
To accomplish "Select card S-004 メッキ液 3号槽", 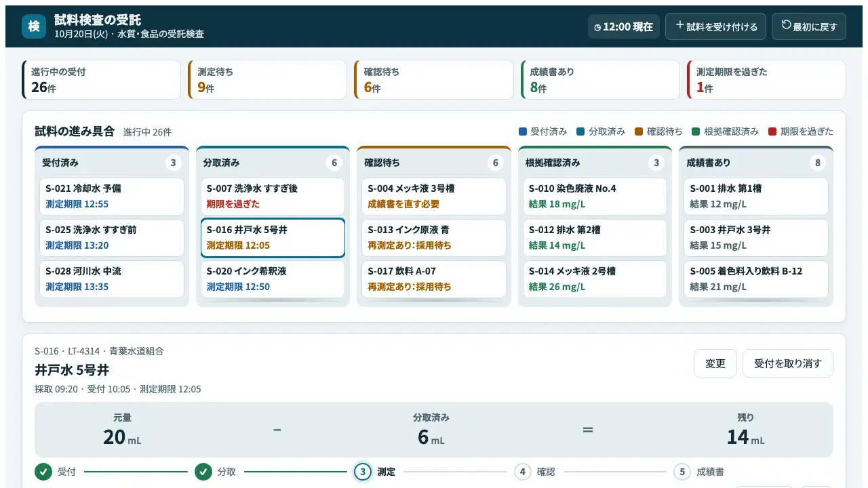I will tap(434, 197).
